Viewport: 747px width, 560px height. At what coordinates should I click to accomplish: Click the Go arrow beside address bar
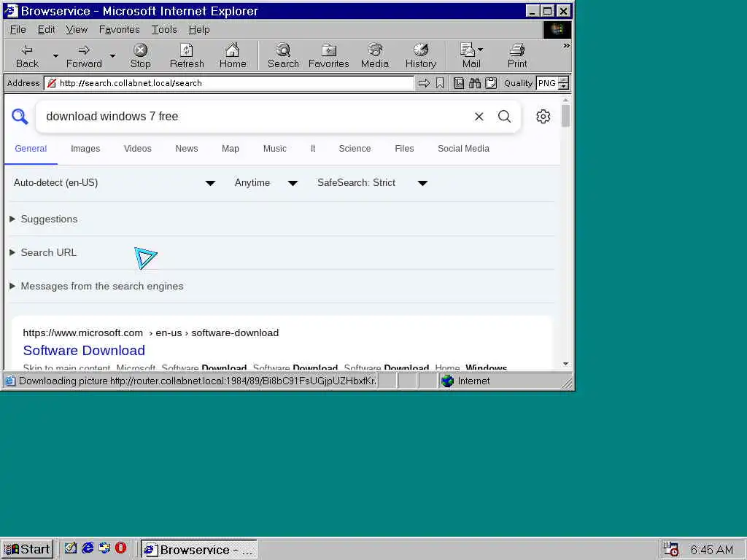424,83
